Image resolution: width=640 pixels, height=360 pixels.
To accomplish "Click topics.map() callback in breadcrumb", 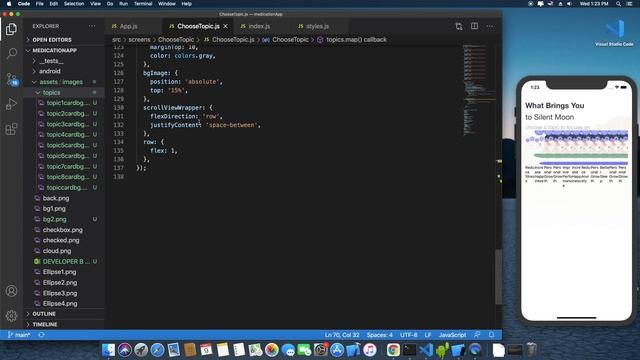I will 356,40.
